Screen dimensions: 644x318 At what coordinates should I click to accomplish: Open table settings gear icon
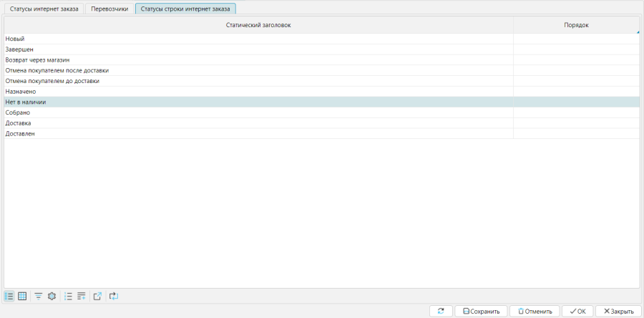point(52,296)
